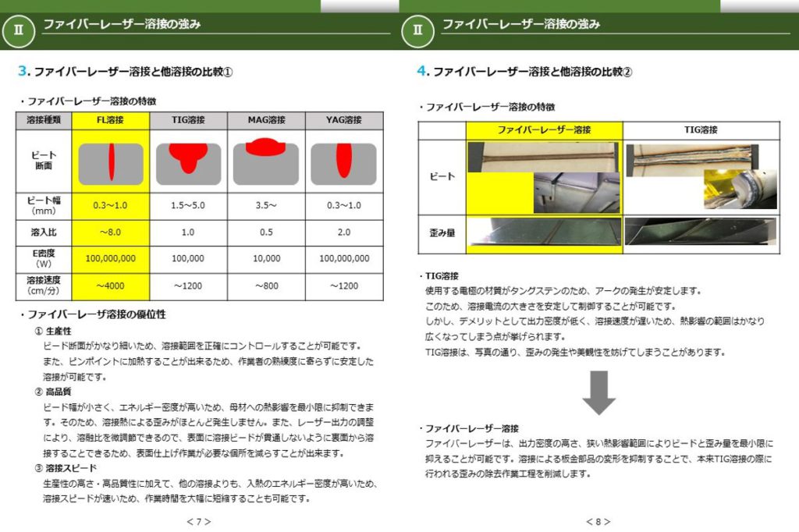Viewport: 799px width, 532px height.
Task: Select the FL溶接 bead cross-section diagram
Action: [x=111, y=161]
